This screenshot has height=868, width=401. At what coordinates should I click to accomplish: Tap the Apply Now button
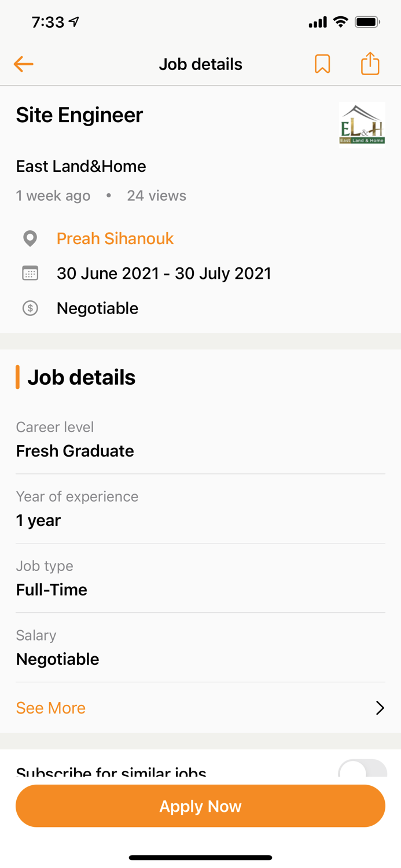pos(200,806)
